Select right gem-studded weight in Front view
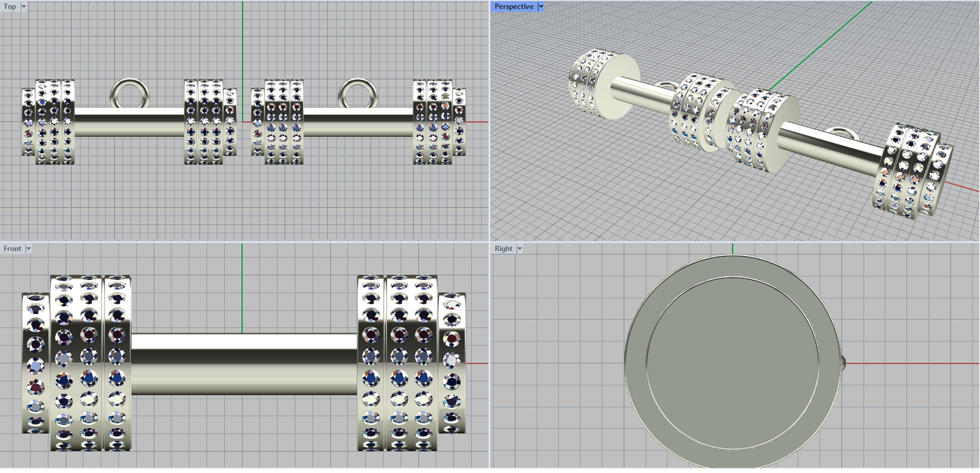The width and height of the screenshot is (980, 473). click(x=398, y=364)
